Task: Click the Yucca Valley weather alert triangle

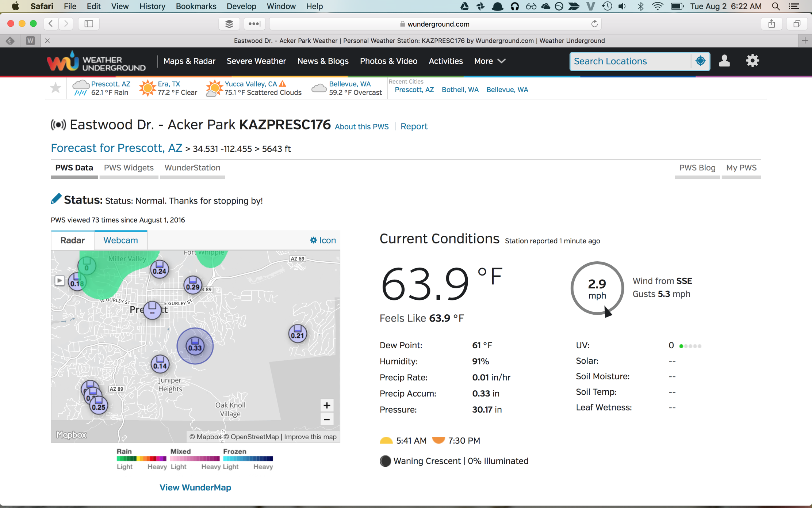Action: click(x=282, y=84)
